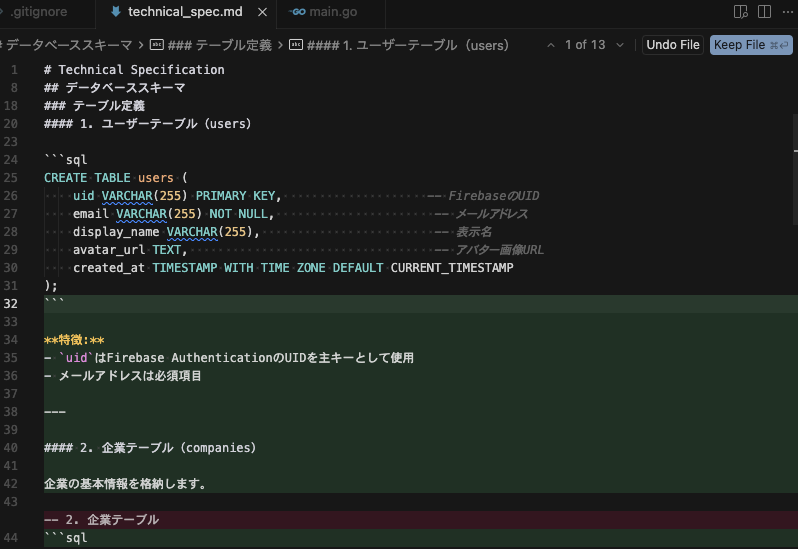Switch to the technical_spec.md tab

pyautogui.click(x=185, y=12)
